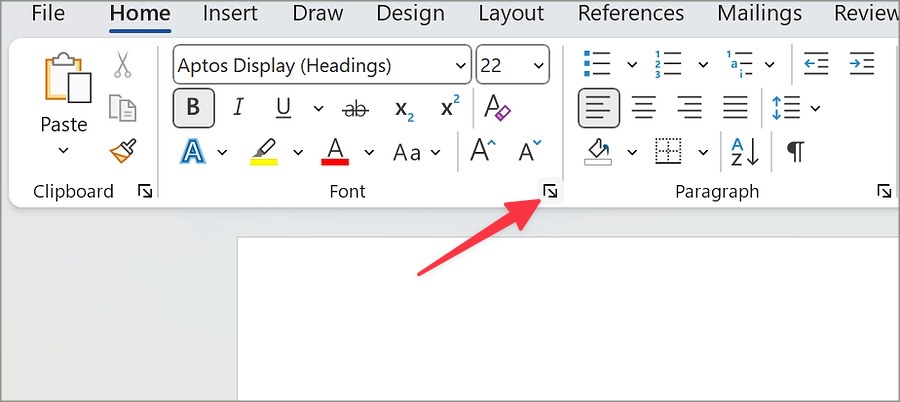Increase font size with grow icon

pyautogui.click(x=483, y=152)
